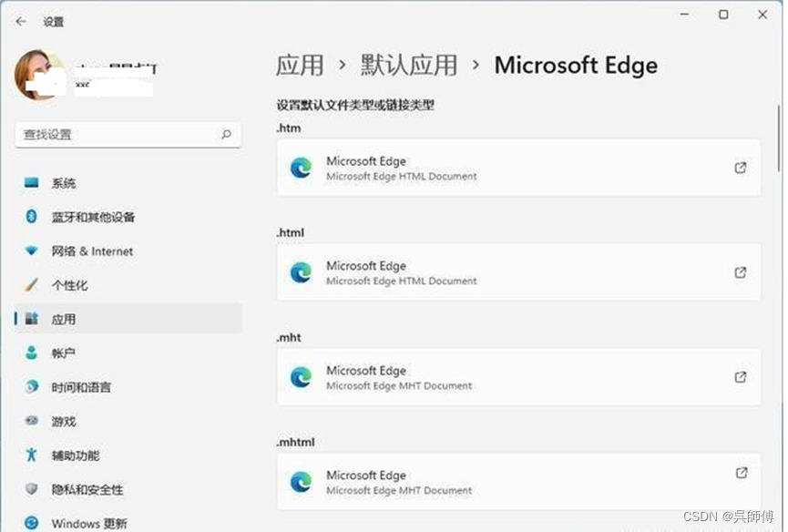The image size is (788, 532).
Task: Click the 系统 monitor icon
Action: pos(32,182)
